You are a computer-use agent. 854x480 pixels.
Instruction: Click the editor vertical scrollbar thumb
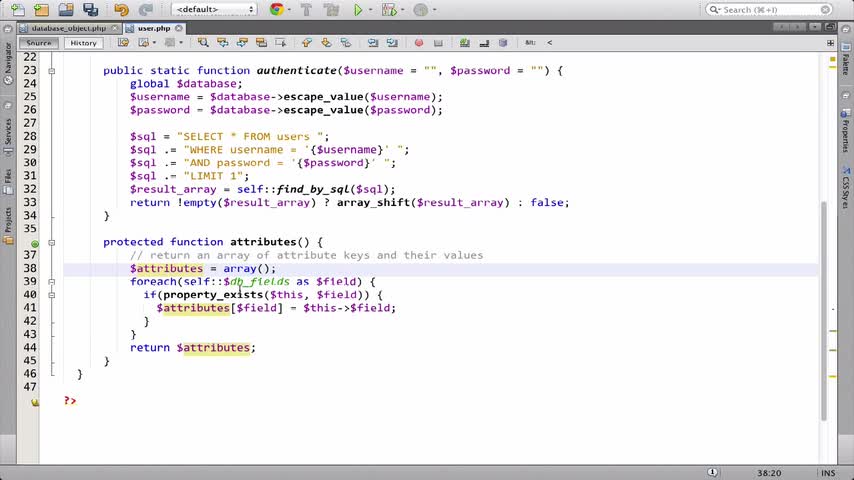point(824,311)
